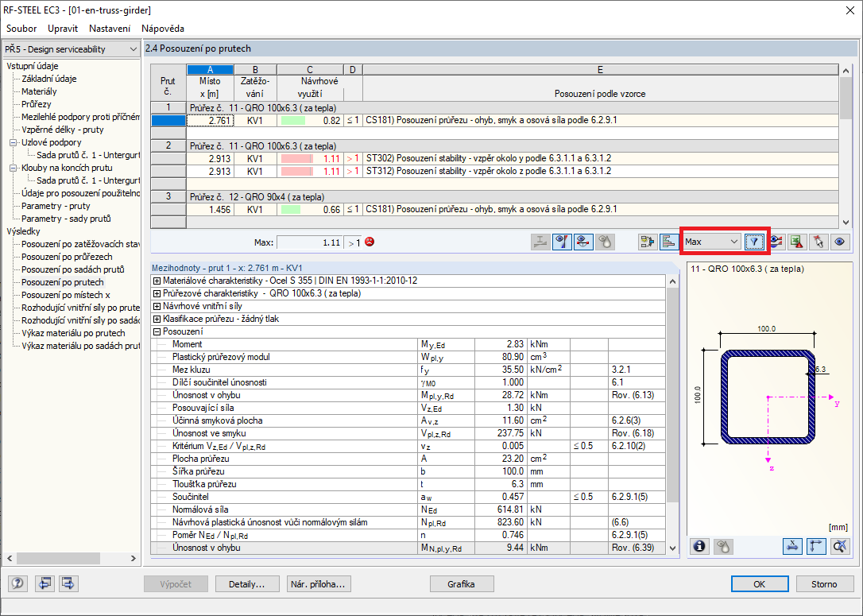The image size is (863, 616).
Task: Collapse the Klouby na koncích prutu node
Action: (14, 168)
